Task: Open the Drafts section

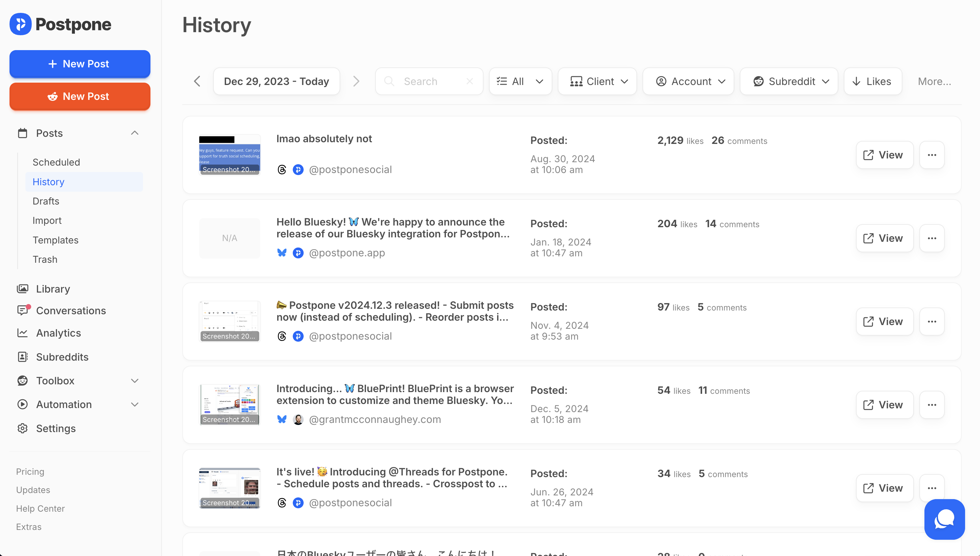Action: pyautogui.click(x=45, y=201)
